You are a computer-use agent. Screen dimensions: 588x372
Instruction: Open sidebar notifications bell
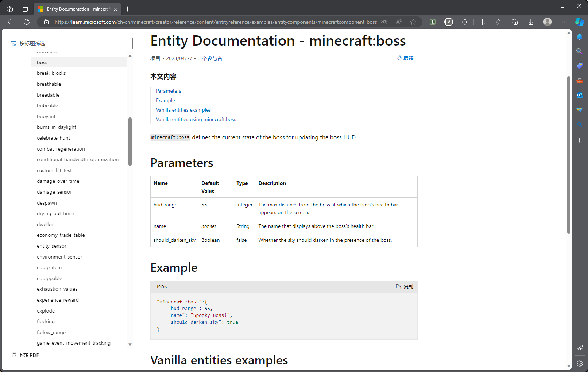(580, 37)
